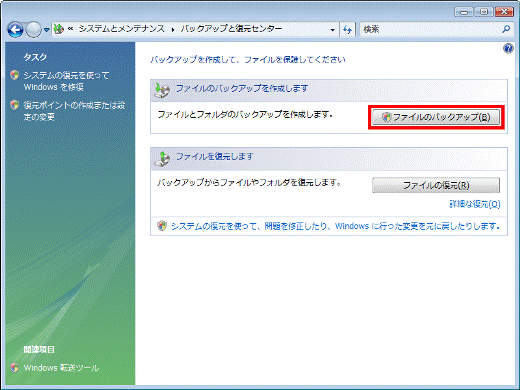Click the restore icon next to ファイルを復元します
Screen dimensions: 520x390
[162, 159]
